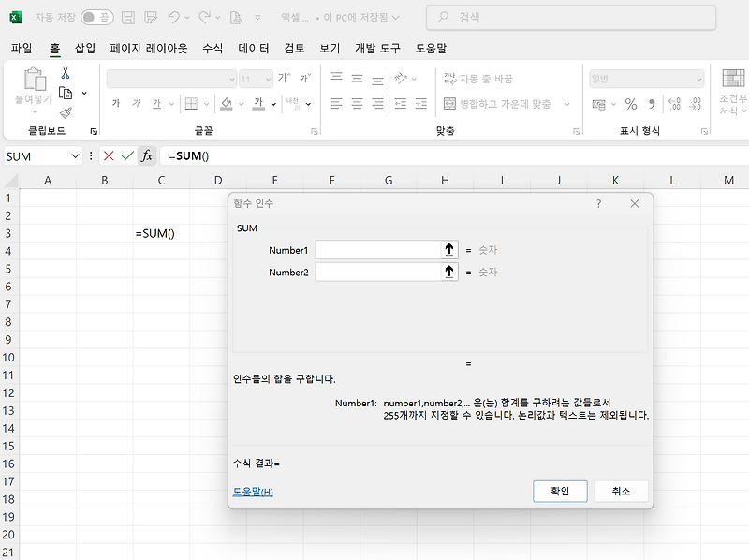Image resolution: width=749 pixels, height=560 pixels.
Task: Click the Undo arrow icon
Action: point(173,18)
